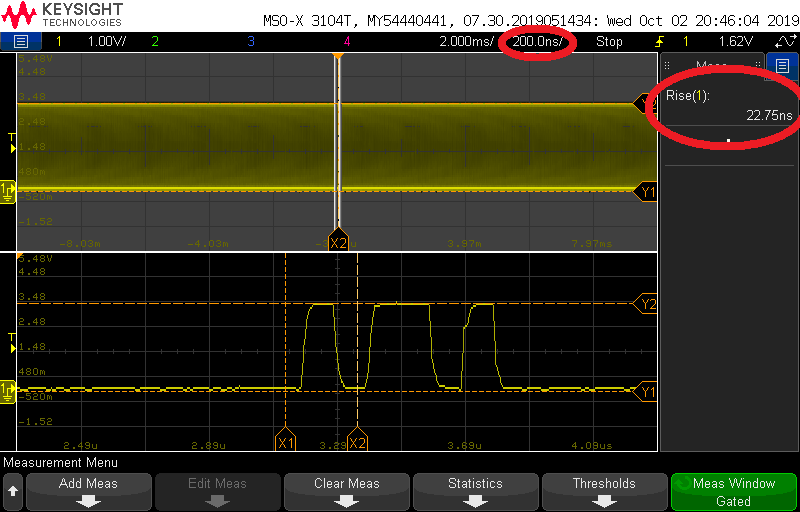The height and width of the screenshot is (512, 800).
Task: Expand the Statistics softkey menu
Action: (x=475, y=491)
